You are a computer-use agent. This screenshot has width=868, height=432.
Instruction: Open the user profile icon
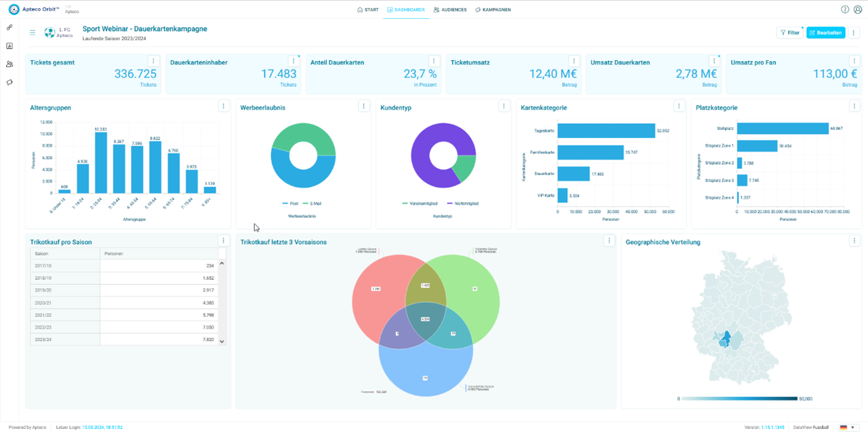click(858, 9)
